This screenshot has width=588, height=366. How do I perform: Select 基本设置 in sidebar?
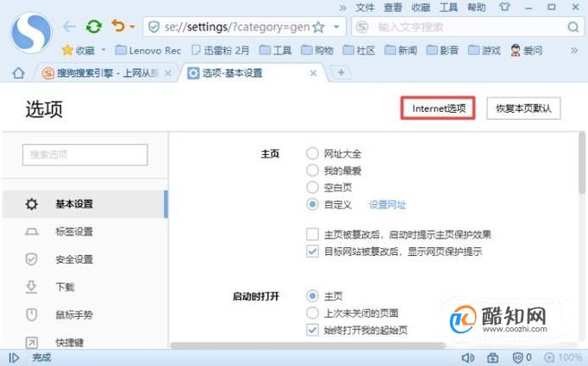pos(85,204)
